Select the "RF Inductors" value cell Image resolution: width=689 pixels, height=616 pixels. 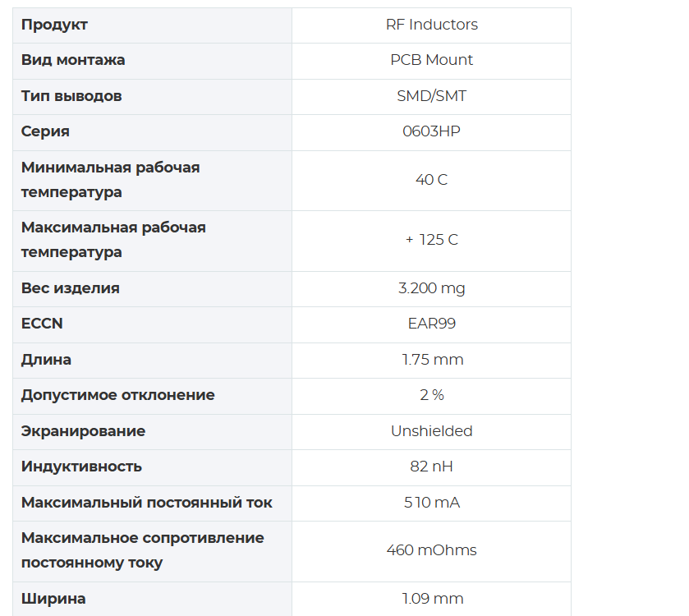click(431, 25)
